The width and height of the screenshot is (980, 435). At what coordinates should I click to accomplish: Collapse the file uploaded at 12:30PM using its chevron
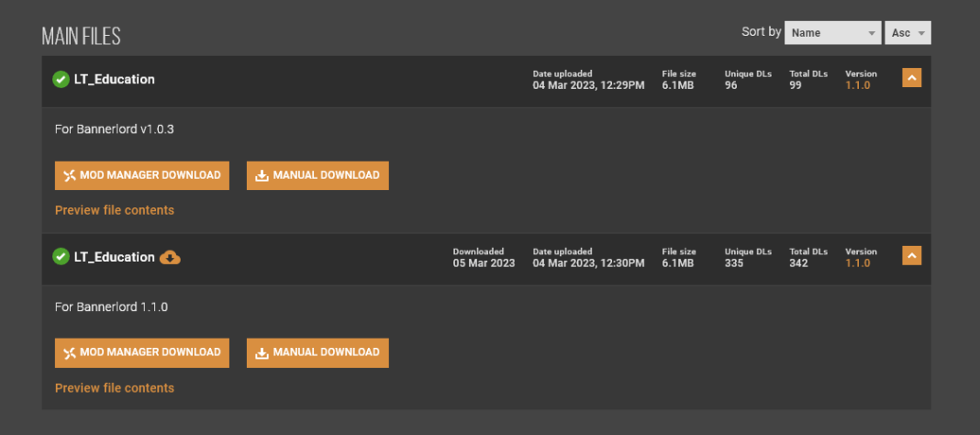tap(911, 256)
